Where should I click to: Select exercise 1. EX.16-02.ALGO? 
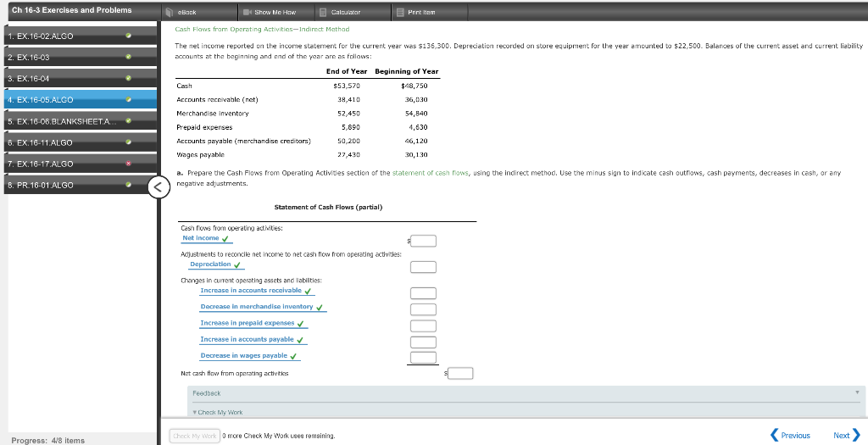click(x=81, y=36)
